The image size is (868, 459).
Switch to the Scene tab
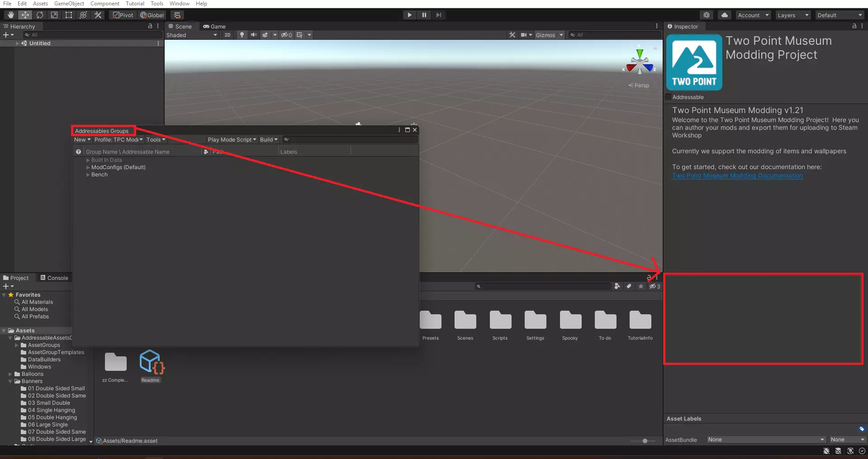pyautogui.click(x=180, y=26)
